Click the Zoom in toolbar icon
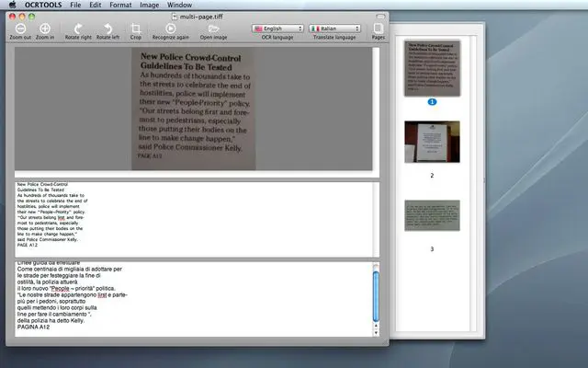 click(45, 29)
